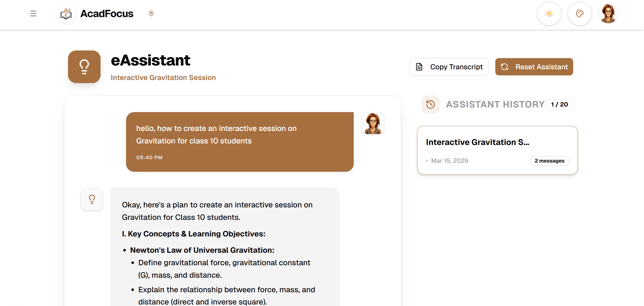Click the AcadFocus book logo icon
The image size is (644, 306).
[66, 14]
